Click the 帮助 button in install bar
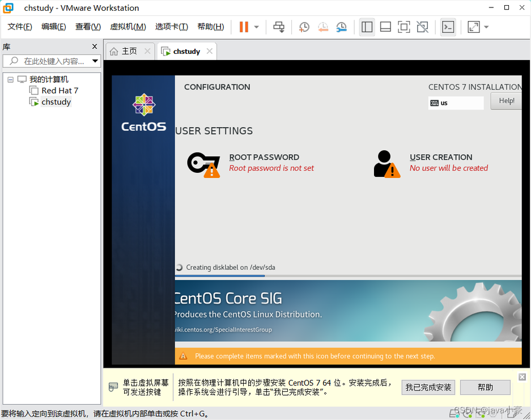The height and width of the screenshot is (420, 531). (485, 388)
